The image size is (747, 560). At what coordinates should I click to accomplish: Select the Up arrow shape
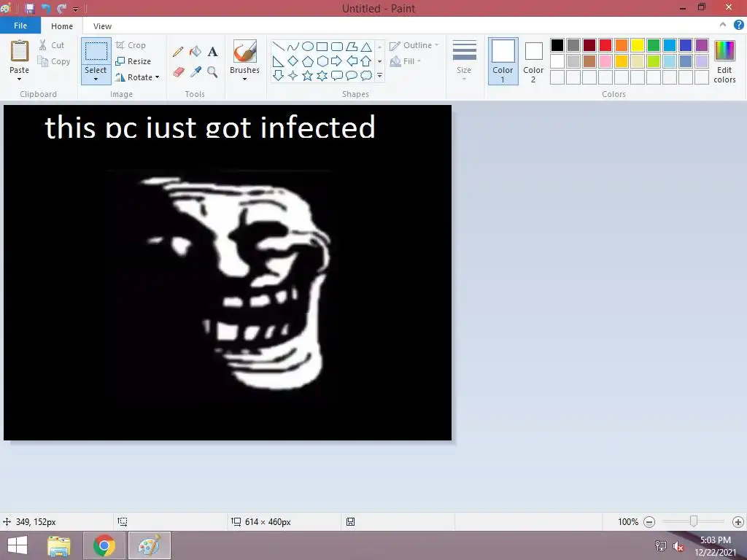[366, 61]
